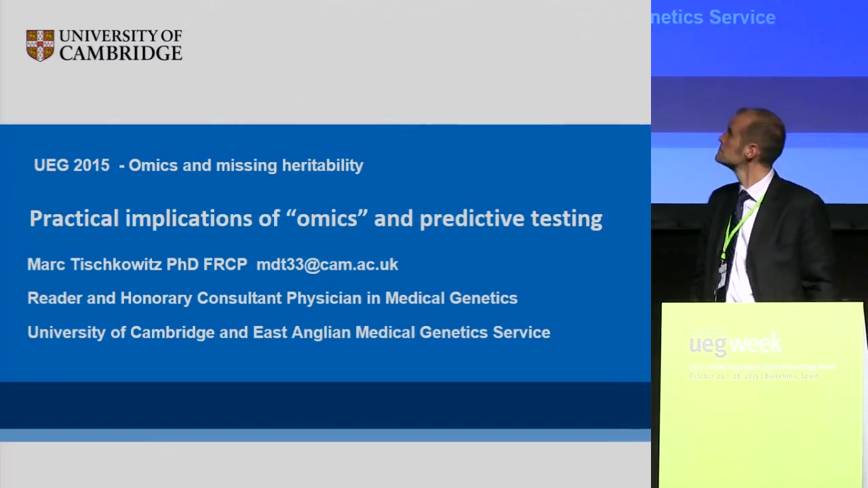Screen dimensions: 868x488
Task: Click the October 2015 Barcelona text on podium
Action: tap(754, 375)
